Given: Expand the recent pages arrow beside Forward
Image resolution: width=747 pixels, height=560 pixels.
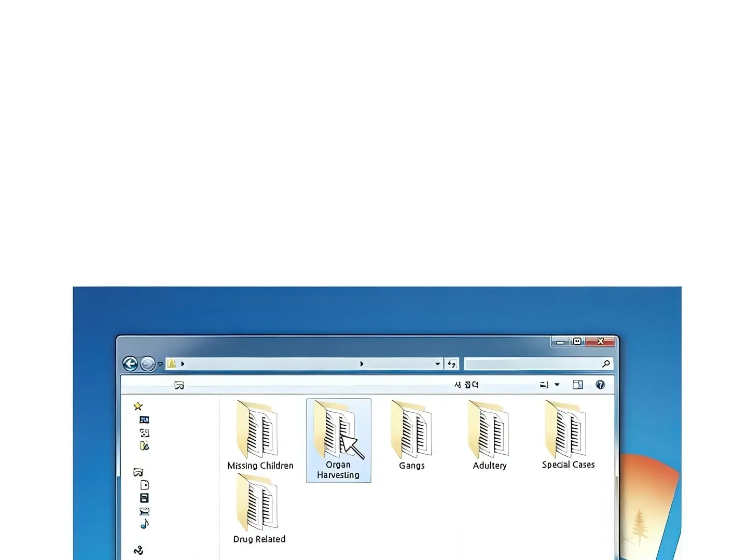Looking at the screenshot, I should (160, 364).
